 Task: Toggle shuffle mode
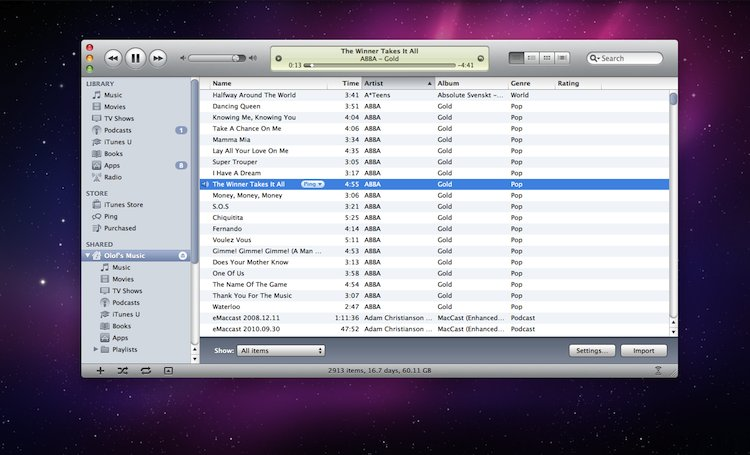(123, 371)
